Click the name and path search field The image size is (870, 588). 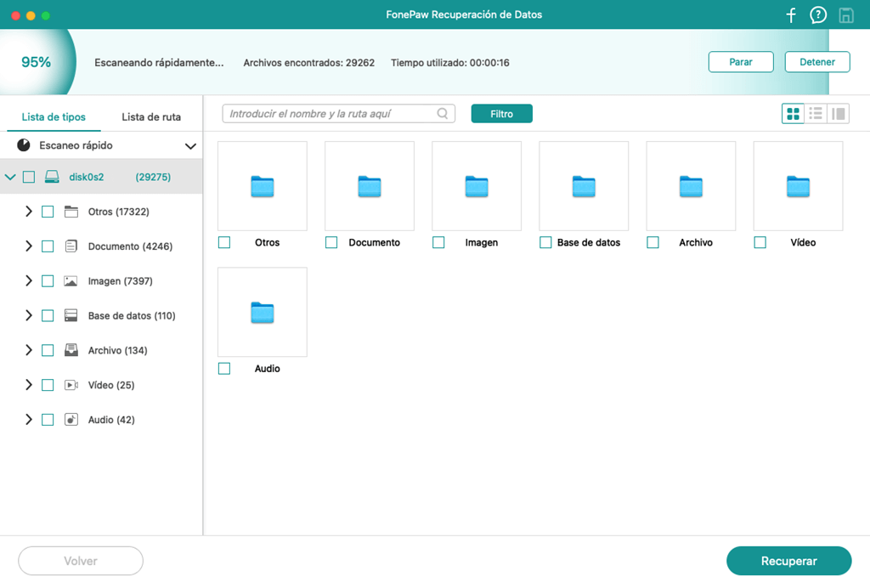[331, 114]
